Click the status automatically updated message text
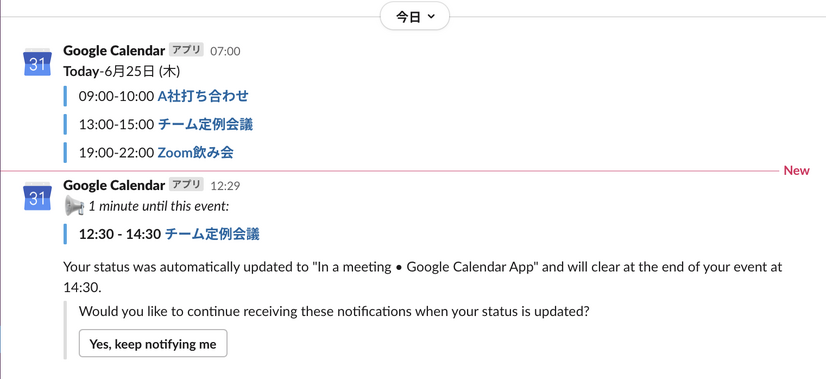Screen dimensions: 826x379 (422, 277)
